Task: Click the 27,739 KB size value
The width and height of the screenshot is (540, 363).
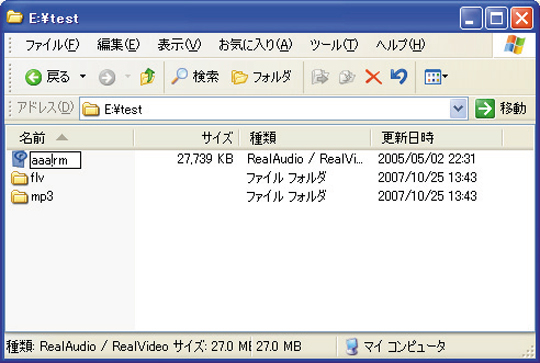Action: point(205,159)
